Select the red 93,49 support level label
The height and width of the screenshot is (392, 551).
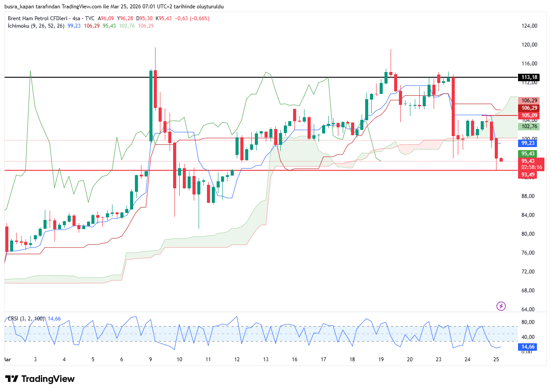pyautogui.click(x=528, y=175)
